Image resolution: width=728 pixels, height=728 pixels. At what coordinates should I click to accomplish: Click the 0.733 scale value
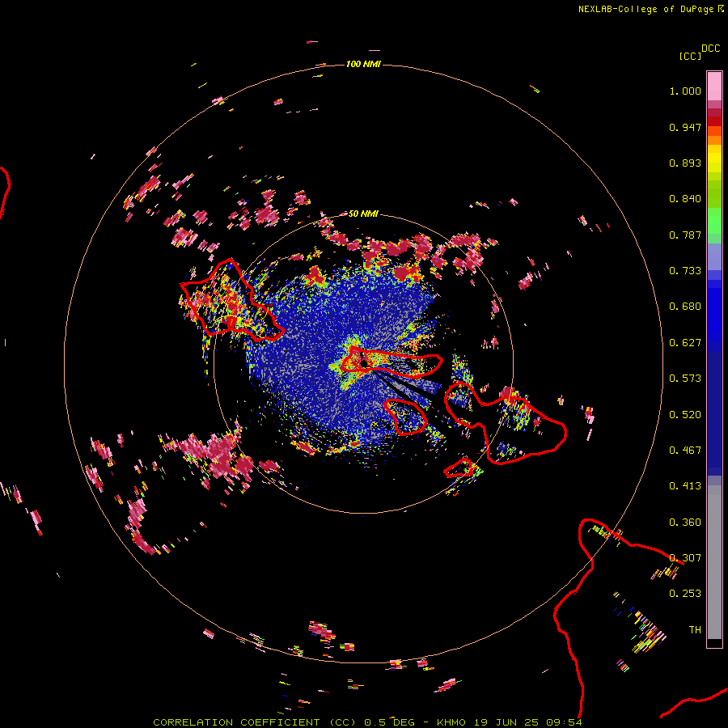click(x=685, y=271)
